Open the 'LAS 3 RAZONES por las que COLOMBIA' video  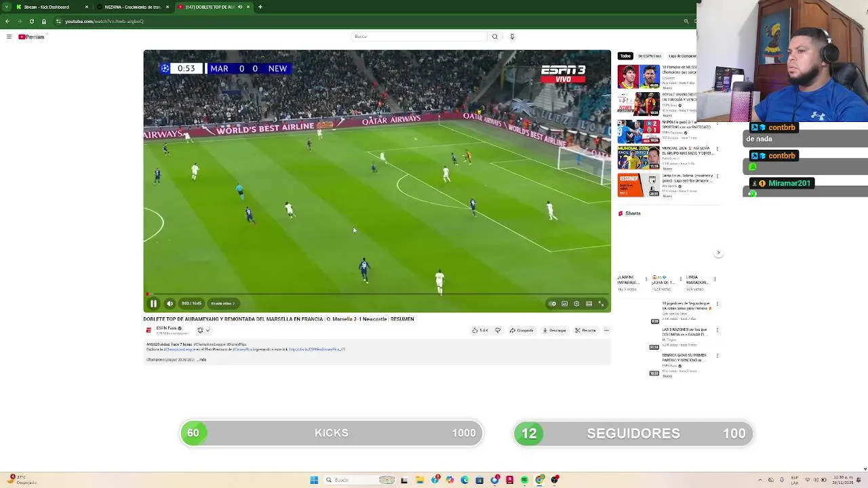(686, 332)
